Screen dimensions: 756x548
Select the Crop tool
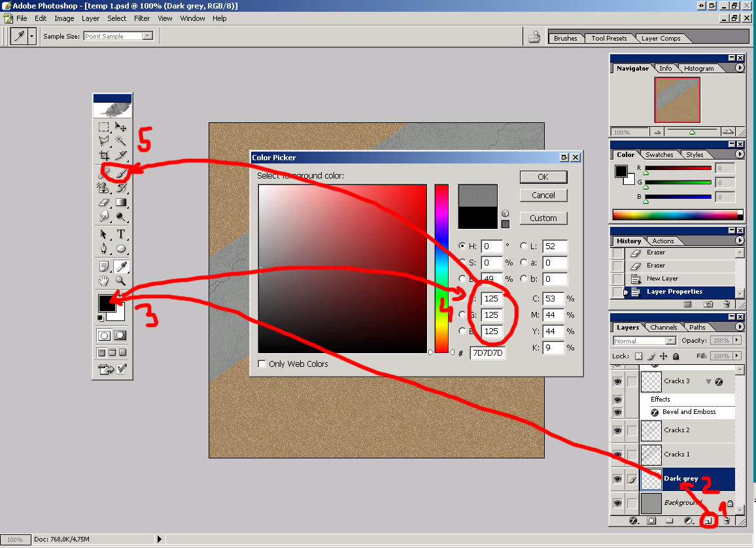[103, 156]
